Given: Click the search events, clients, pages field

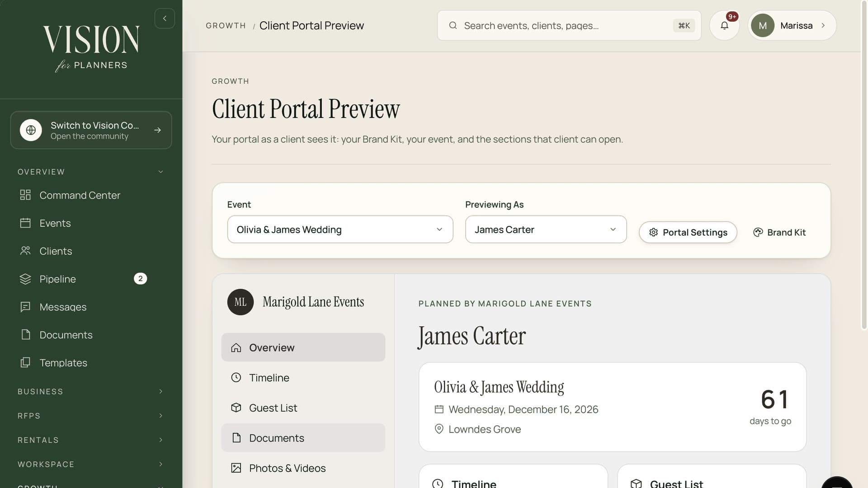Looking at the screenshot, I should (x=569, y=26).
